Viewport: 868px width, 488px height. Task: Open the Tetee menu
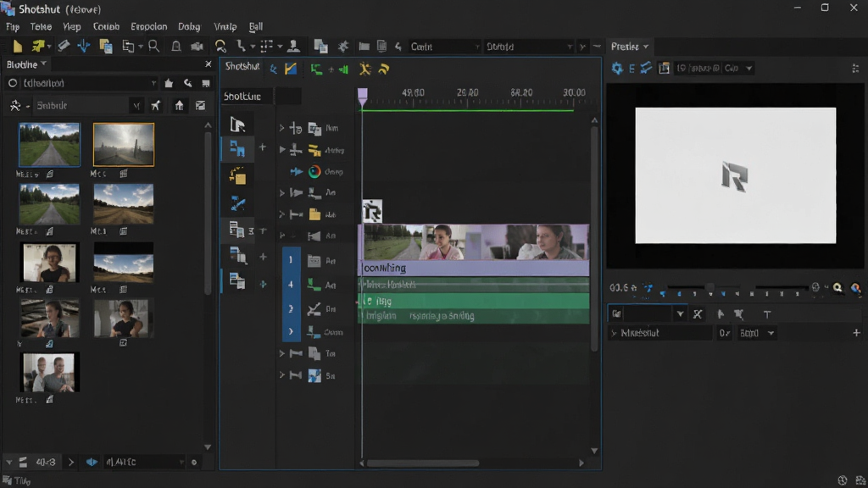point(41,26)
